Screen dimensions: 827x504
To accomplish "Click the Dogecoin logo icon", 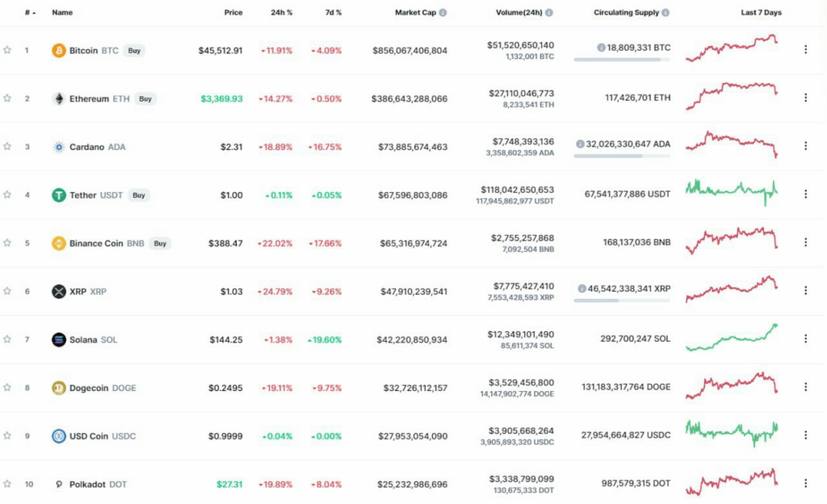I will point(59,388).
